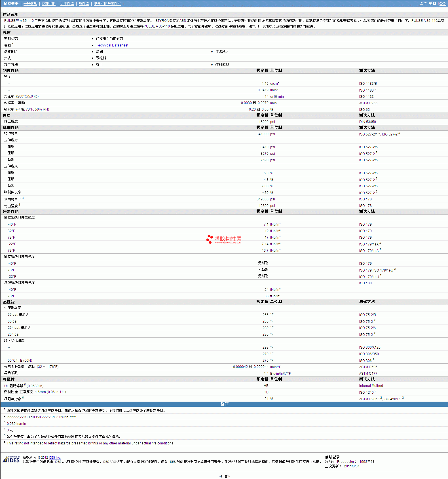Click the ASTM C177 test method
This screenshot has height=479, width=448.
pos(368,374)
